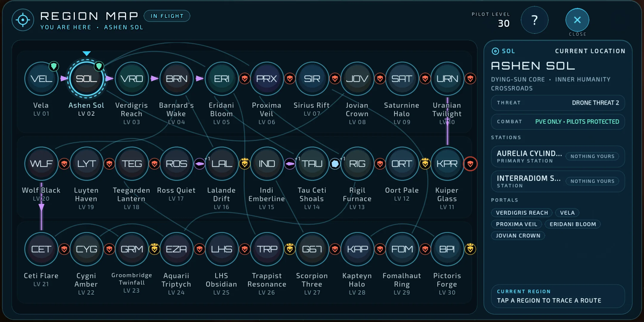The width and height of the screenshot is (644, 322).
Task: Select the G67 Scorpion Three node
Action: pos(312,249)
